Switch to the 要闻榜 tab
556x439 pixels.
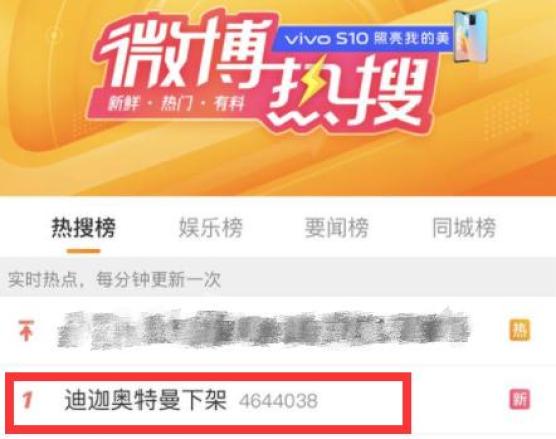tap(337, 227)
